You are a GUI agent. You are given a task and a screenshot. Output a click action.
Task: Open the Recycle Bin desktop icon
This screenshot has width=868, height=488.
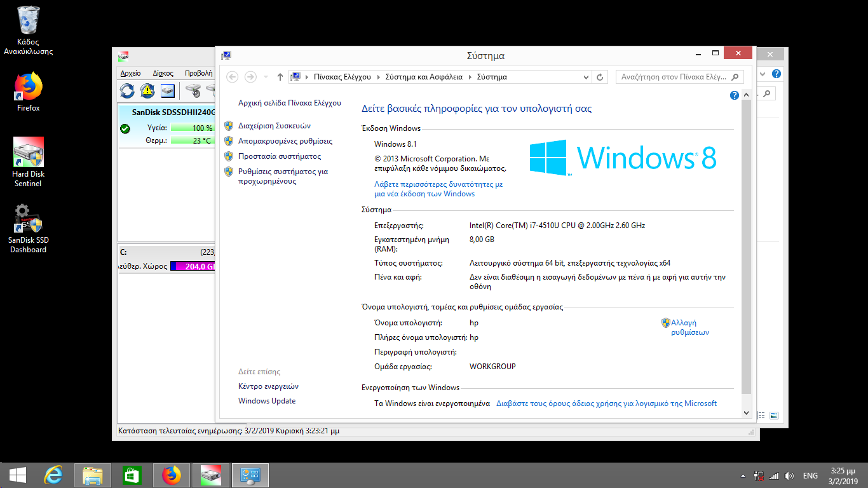pos(28,30)
